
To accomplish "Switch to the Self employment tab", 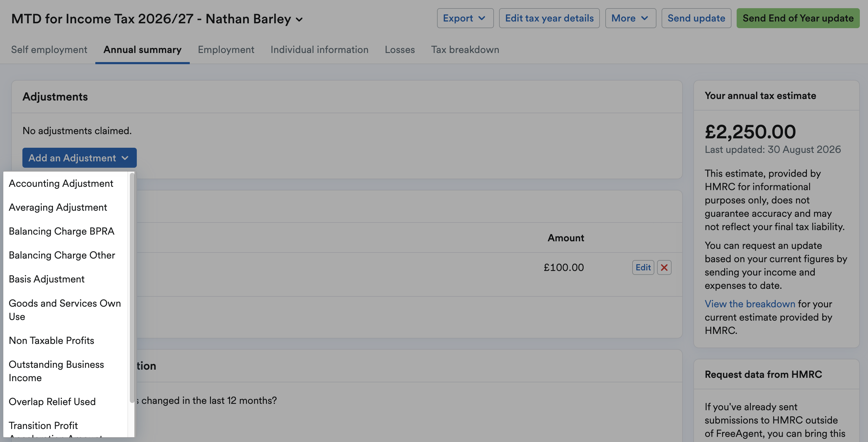I will tap(49, 50).
